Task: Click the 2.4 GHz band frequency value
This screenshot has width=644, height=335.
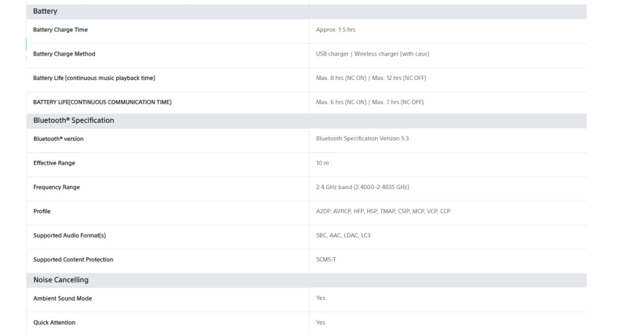Action: (x=362, y=187)
